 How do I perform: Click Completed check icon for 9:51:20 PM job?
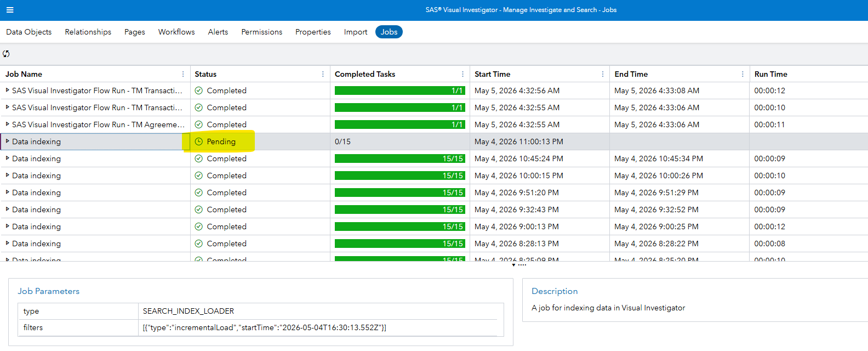click(199, 193)
